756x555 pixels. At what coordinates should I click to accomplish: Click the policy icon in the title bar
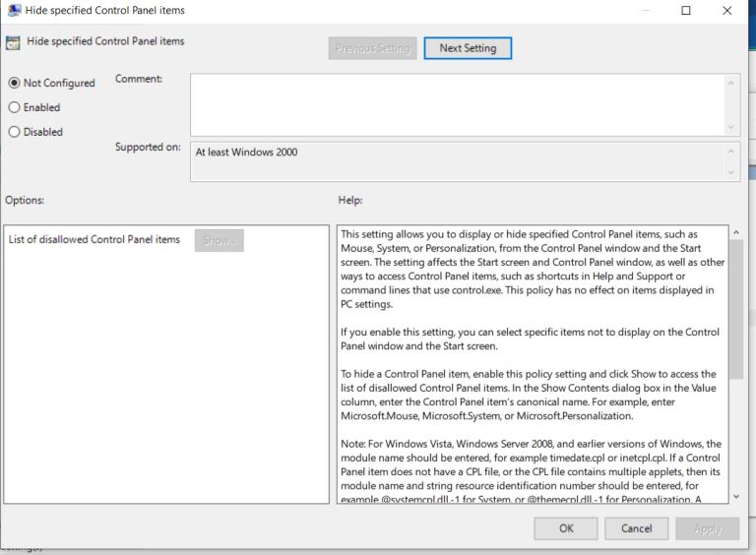pos(15,10)
